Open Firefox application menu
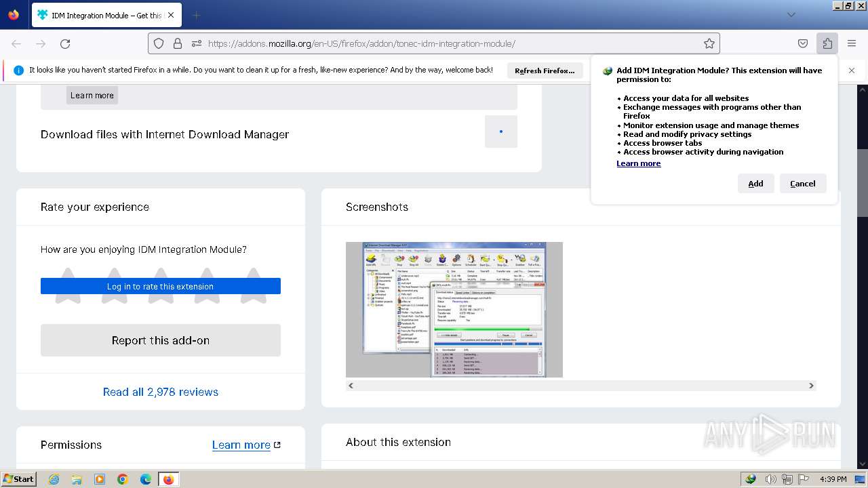The image size is (868, 488). tap(852, 43)
